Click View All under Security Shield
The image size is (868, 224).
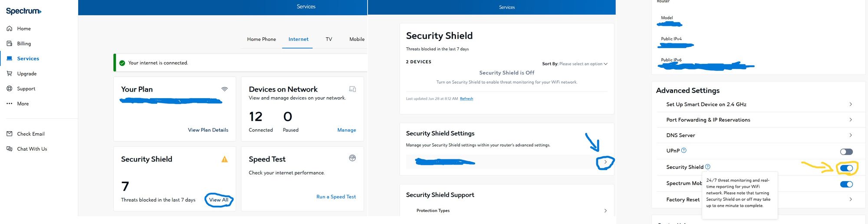(218, 200)
